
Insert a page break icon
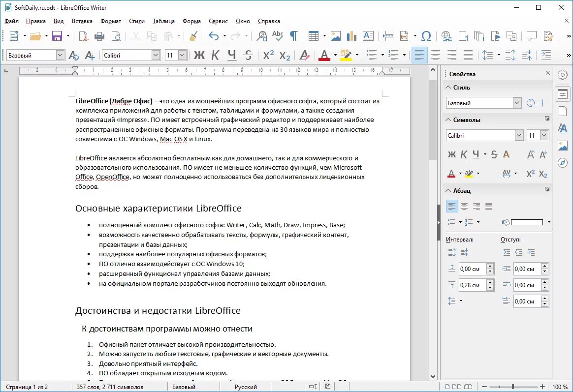(388, 36)
